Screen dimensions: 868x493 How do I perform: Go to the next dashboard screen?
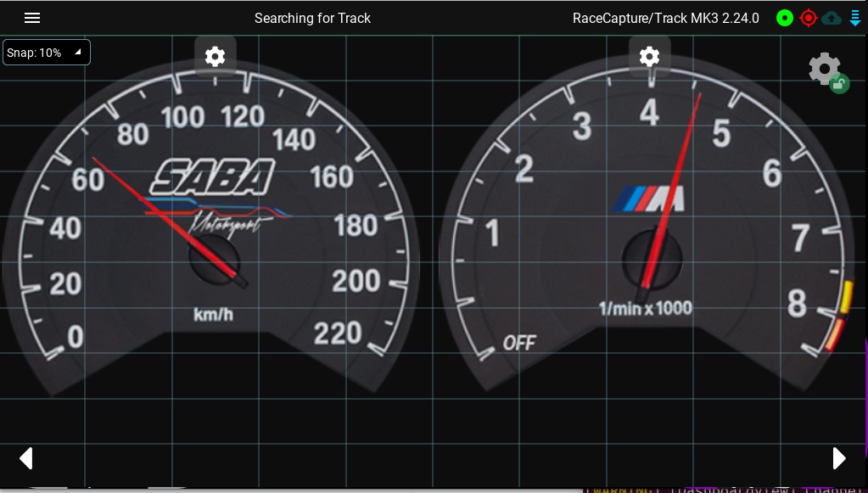839,458
